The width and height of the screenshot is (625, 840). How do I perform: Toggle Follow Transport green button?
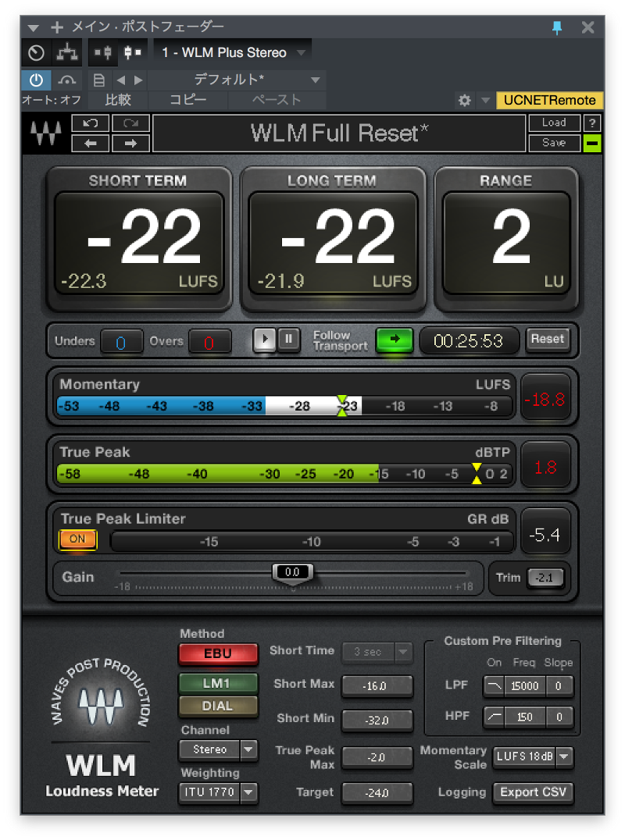(x=395, y=340)
